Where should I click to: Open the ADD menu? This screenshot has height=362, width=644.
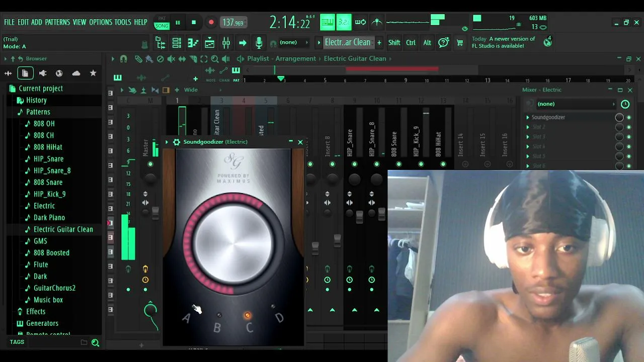coord(37,22)
